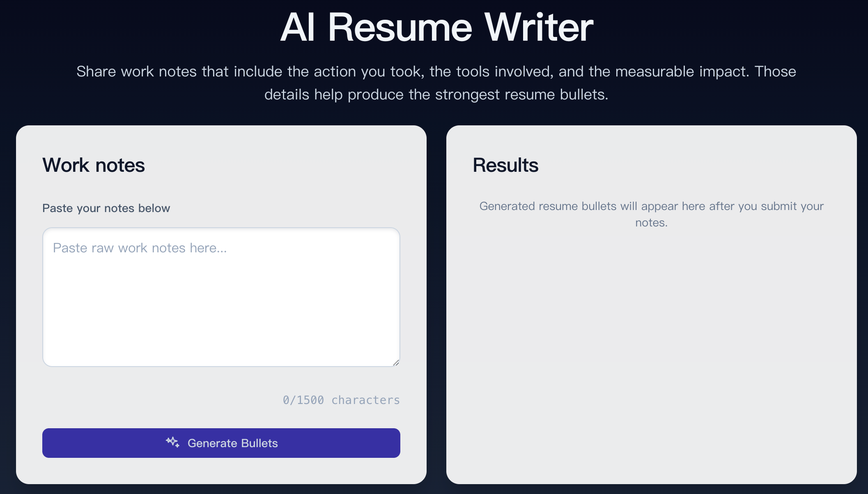Focus the work notes text area
The image size is (868, 494).
click(221, 304)
